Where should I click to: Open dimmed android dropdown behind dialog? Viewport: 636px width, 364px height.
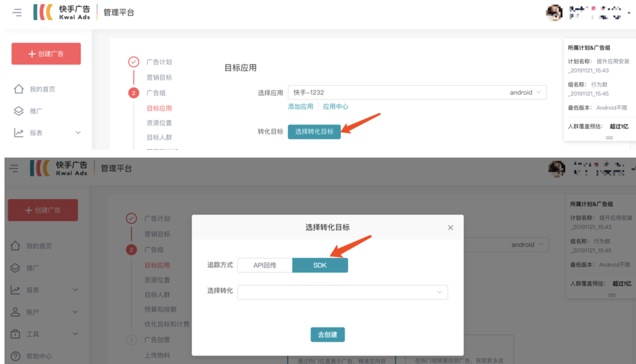click(527, 245)
